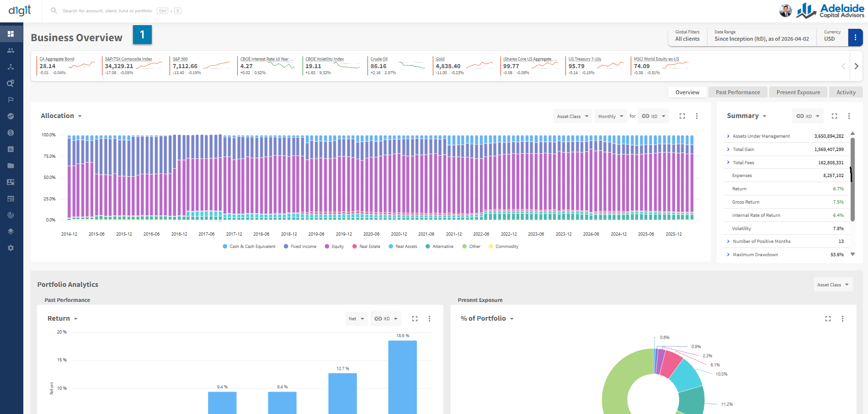Viewport: 868px width, 414px height.
Task: Open the blue global filters options menu
Action: 855,38
